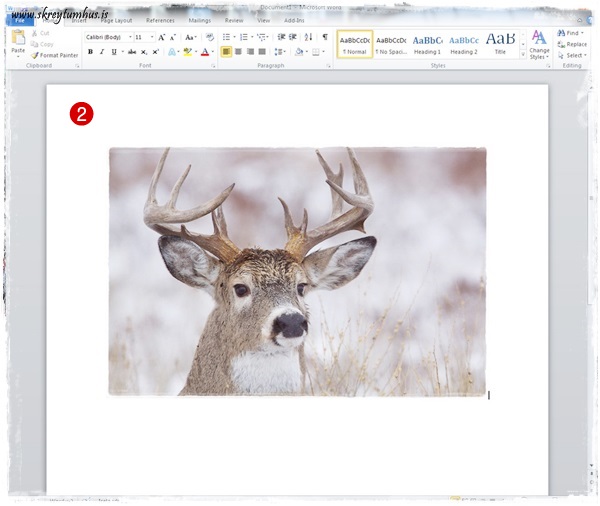Image resolution: width=600 pixels, height=506 pixels.
Task: Open the Review tab
Action: point(234,20)
